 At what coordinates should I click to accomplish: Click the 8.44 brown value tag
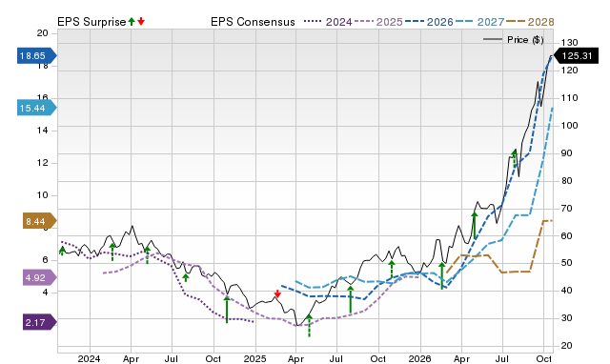pyautogui.click(x=40, y=221)
